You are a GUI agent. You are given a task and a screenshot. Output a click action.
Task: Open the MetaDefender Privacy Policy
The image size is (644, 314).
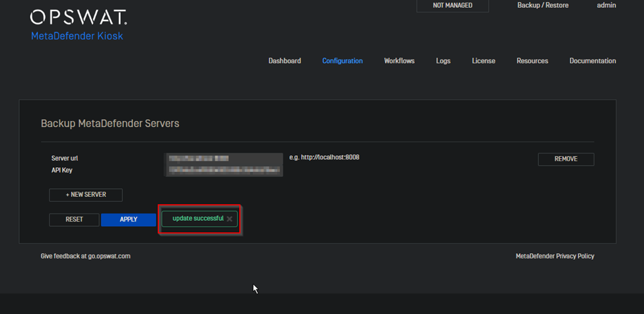click(555, 256)
